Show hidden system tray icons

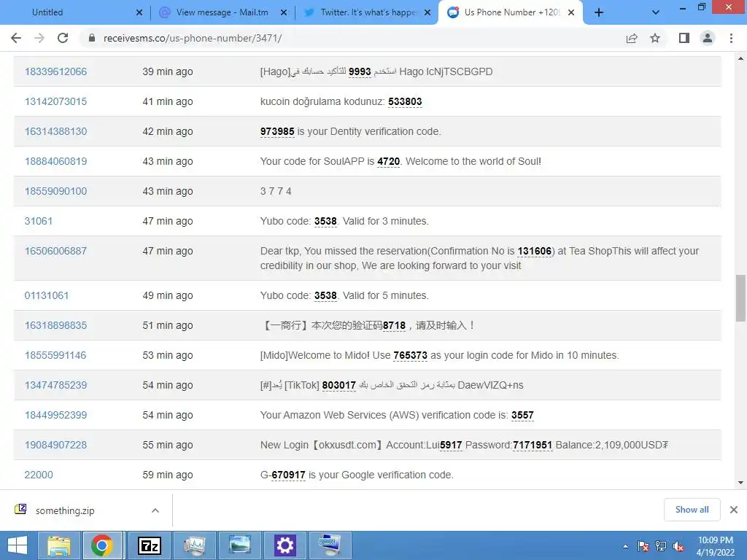click(x=625, y=546)
